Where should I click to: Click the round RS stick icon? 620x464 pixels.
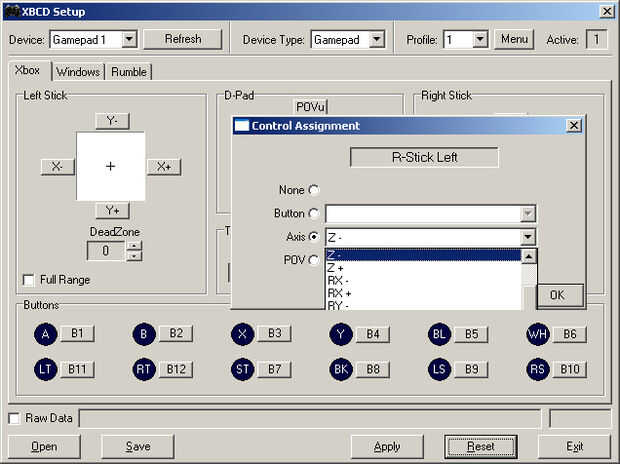pyautogui.click(x=538, y=369)
